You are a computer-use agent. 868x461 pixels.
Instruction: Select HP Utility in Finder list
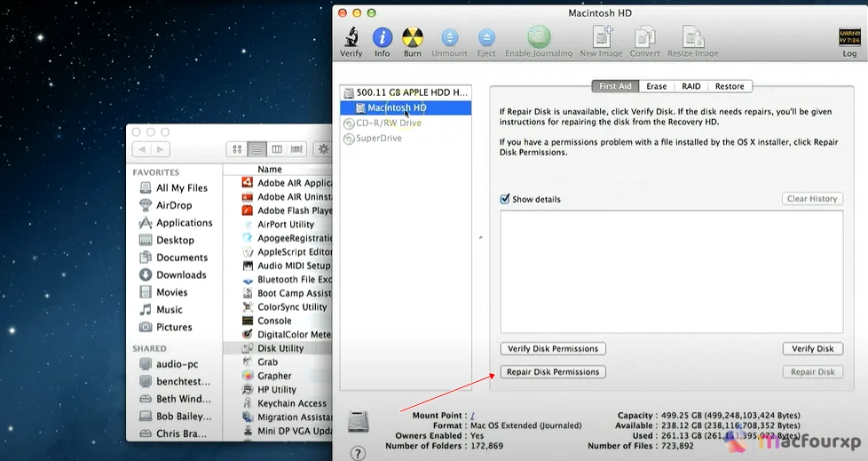tap(278, 390)
